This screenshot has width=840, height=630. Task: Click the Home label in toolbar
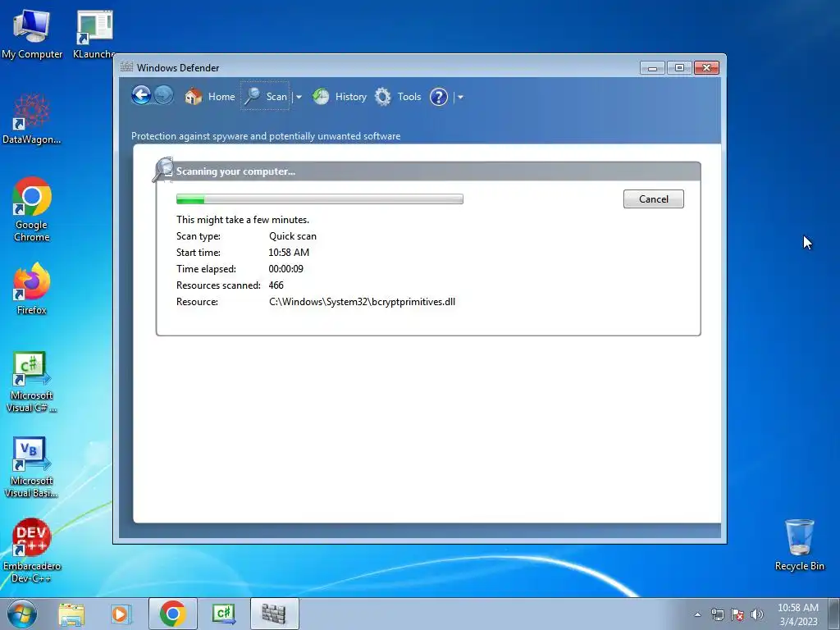coord(221,97)
